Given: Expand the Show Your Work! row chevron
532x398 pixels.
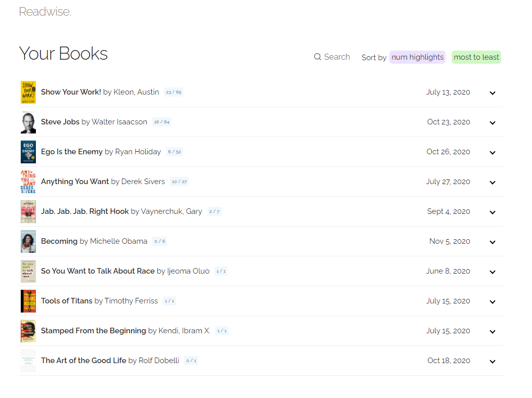Looking at the screenshot, I should pos(493,93).
